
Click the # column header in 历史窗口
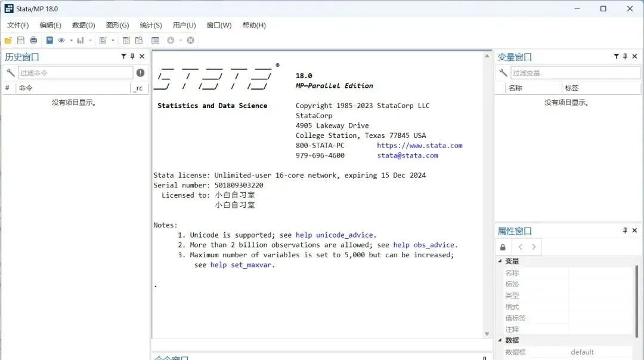click(x=7, y=88)
